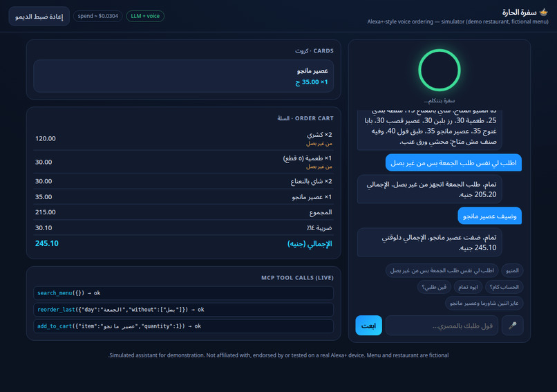Image resolution: width=557 pixels, height=392 pixels.
Task: Click the إعادة ضبط الديمو reset button
Action: pos(39,17)
